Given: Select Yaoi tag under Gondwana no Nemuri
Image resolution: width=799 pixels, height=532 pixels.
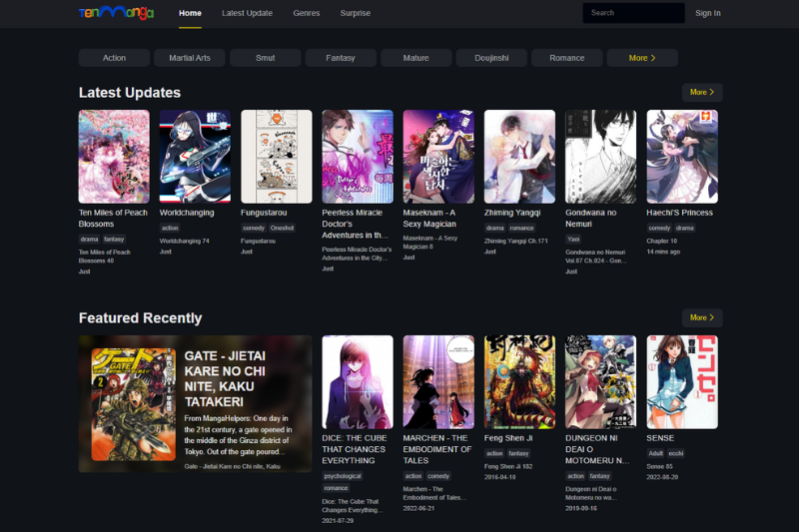Looking at the screenshot, I should pyautogui.click(x=573, y=240).
